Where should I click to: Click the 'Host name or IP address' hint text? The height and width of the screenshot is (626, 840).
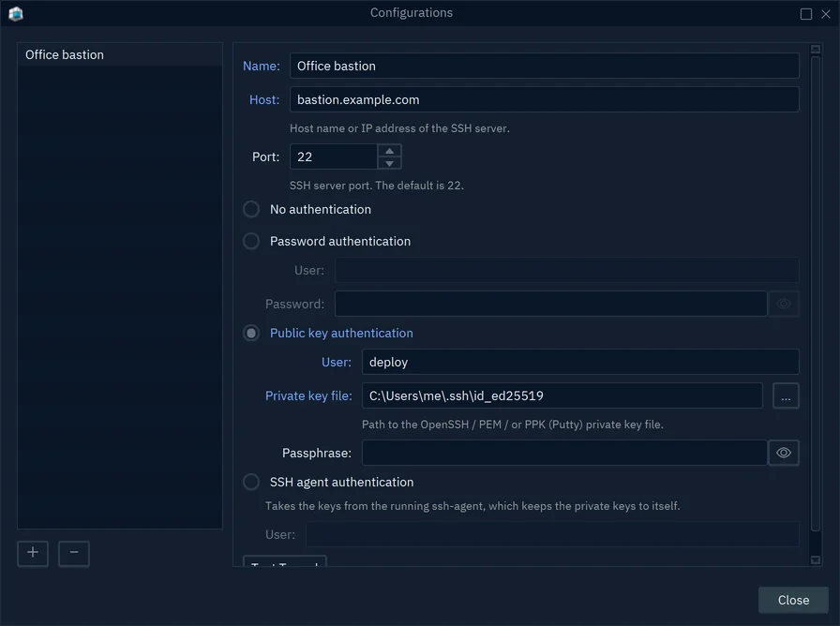399,128
